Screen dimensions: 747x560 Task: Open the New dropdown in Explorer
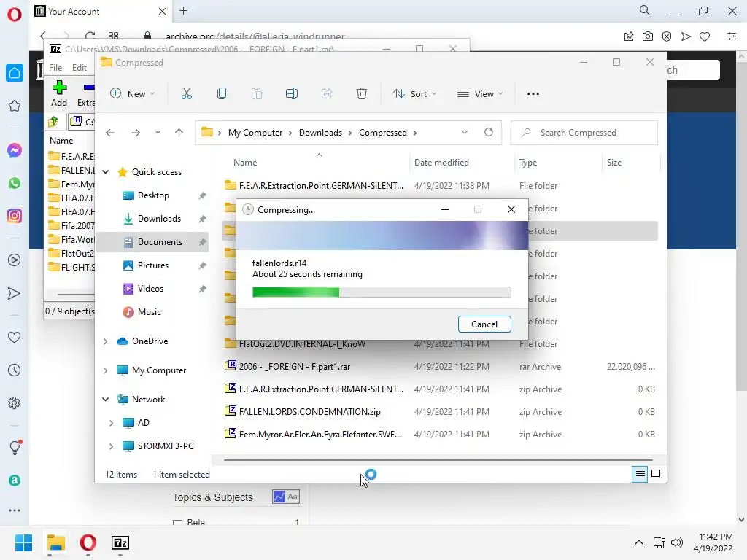[133, 94]
